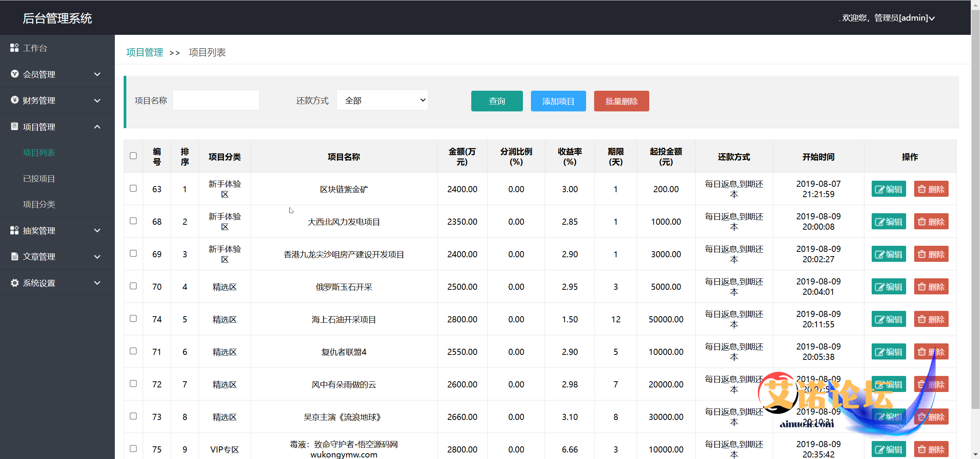This screenshot has height=459, width=980.
Task: Click the 系统设置 gear icon
Action: (15, 283)
